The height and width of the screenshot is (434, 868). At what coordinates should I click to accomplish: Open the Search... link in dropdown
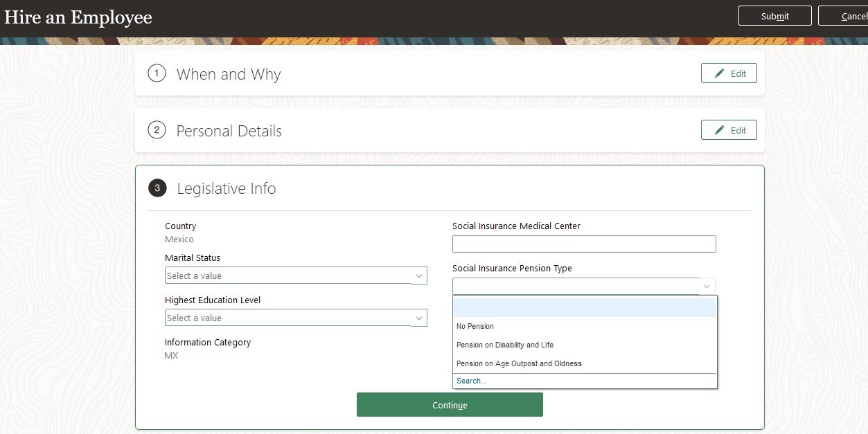point(472,381)
